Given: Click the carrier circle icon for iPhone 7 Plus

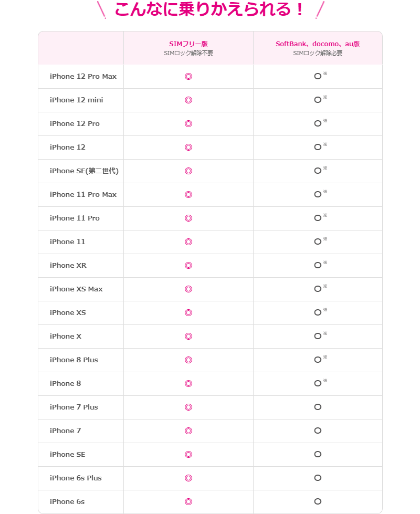Looking at the screenshot, I should click(318, 407).
